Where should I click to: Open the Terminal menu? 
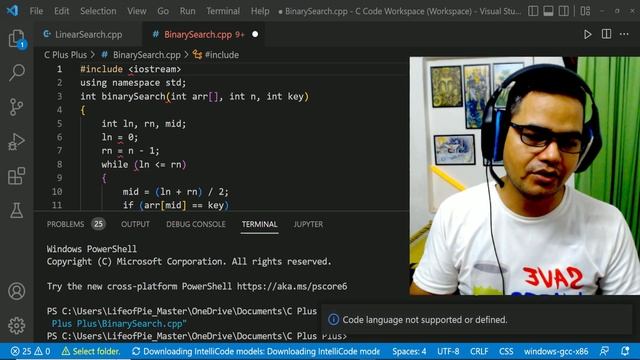223,11
